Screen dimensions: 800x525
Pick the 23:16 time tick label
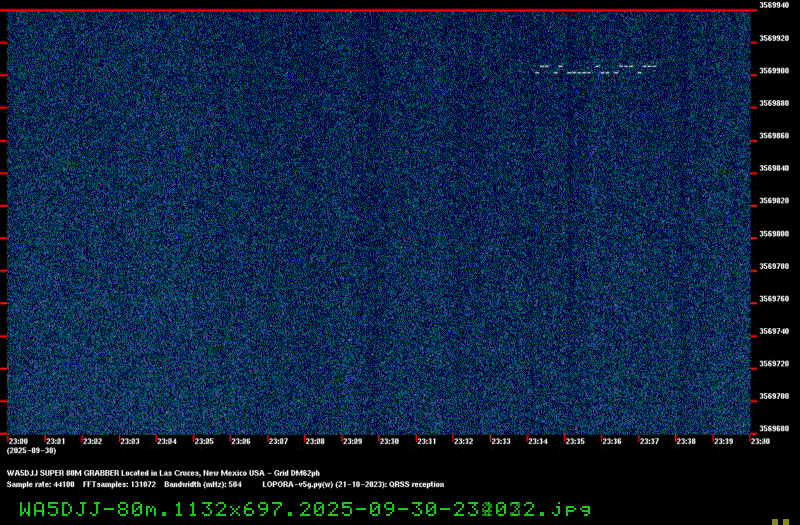pyautogui.click(x=612, y=441)
